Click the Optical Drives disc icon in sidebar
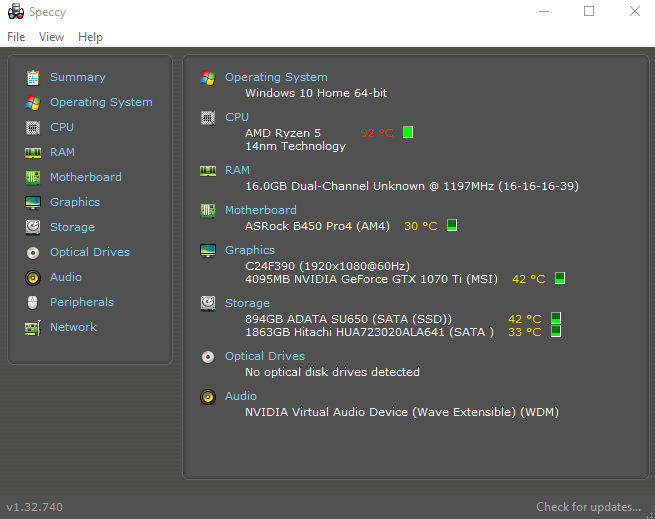 click(x=33, y=252)
